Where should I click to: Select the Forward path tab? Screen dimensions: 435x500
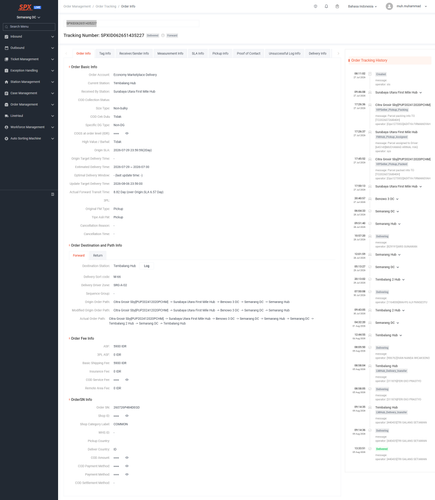[x=79, y=256]
